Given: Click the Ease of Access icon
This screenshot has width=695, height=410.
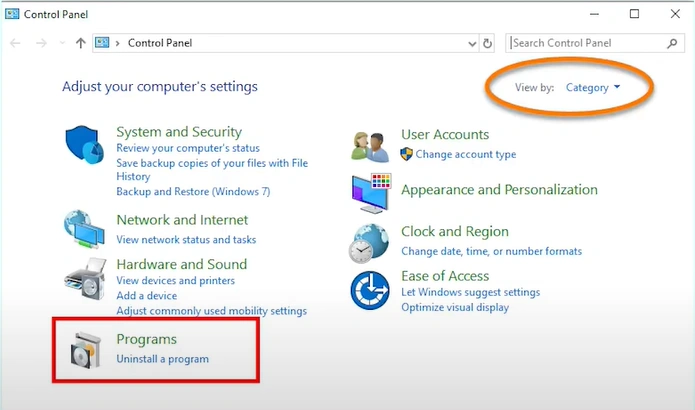Looking at the screenshot, I should coord(370,290).
